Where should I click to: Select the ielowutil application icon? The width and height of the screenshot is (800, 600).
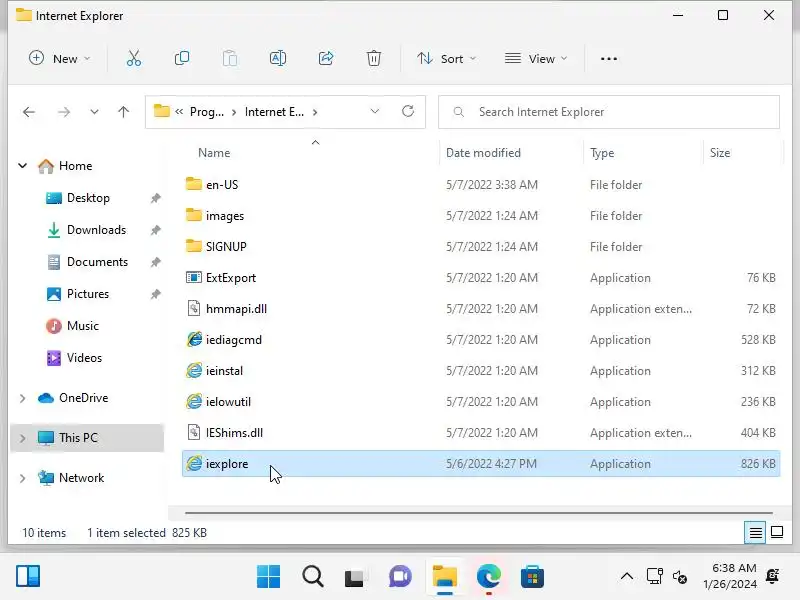[x=194, y=402]
